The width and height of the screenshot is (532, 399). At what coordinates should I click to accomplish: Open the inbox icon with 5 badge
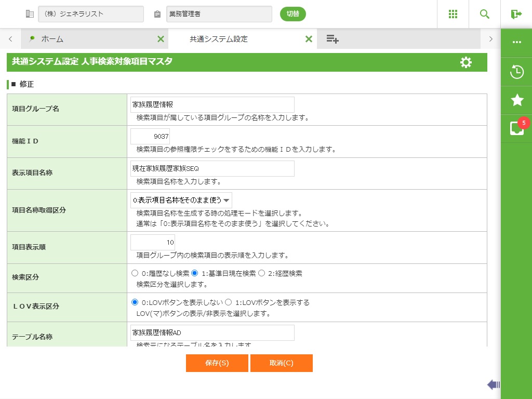click(517, 128)
